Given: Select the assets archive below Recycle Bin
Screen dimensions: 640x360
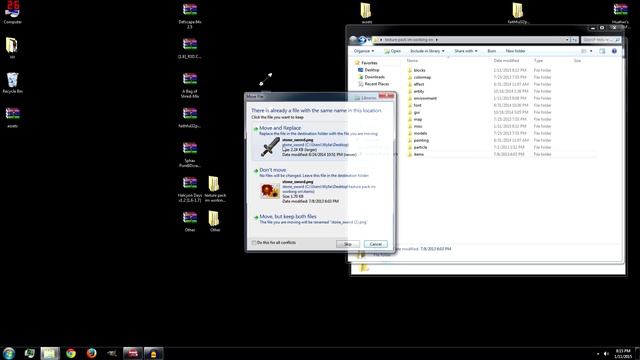Looking at the screenshot, I should pyautogui.click(x=13, y=117).
